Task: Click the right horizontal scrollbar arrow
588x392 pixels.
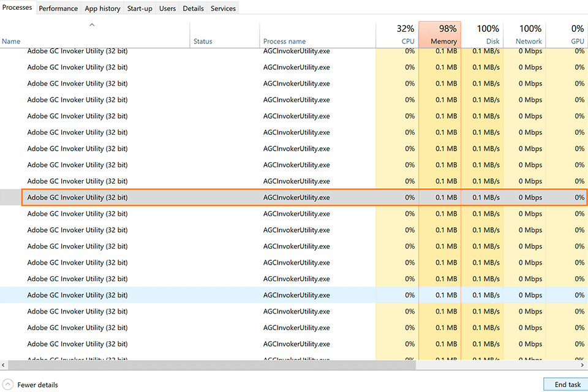Action: [584, 364]
